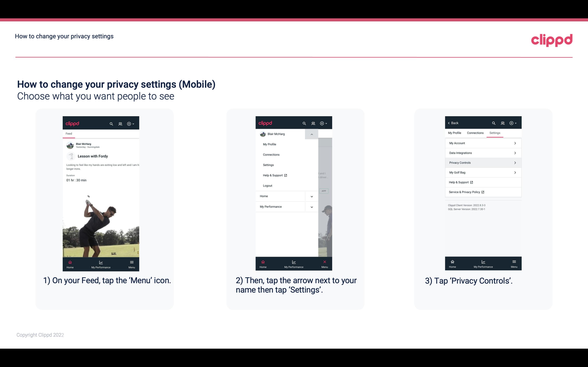Tap the arrow expander next to Blair McHarg
588x367 pixels.
click(x=311, y=134)
